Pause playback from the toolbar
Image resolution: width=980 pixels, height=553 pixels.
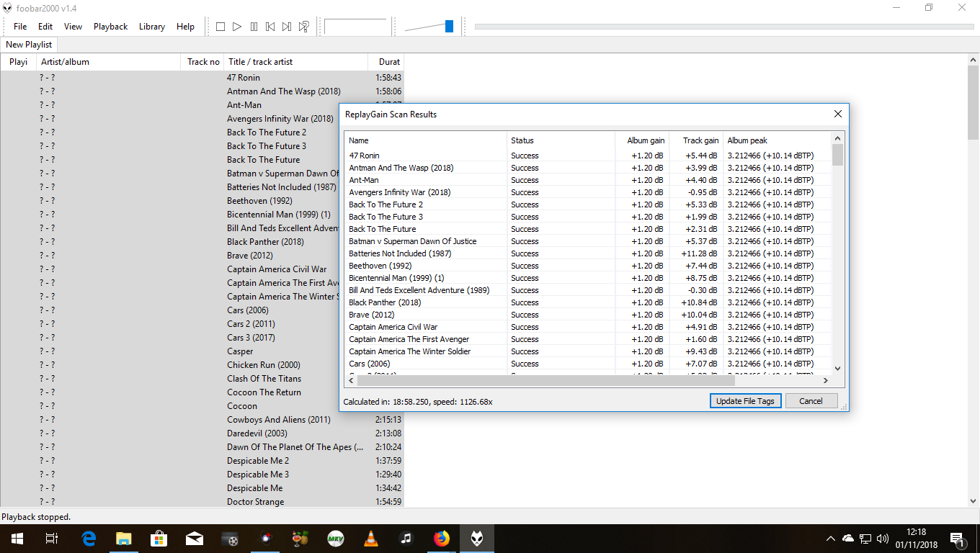pyautogui.click(x=254, y=27)
